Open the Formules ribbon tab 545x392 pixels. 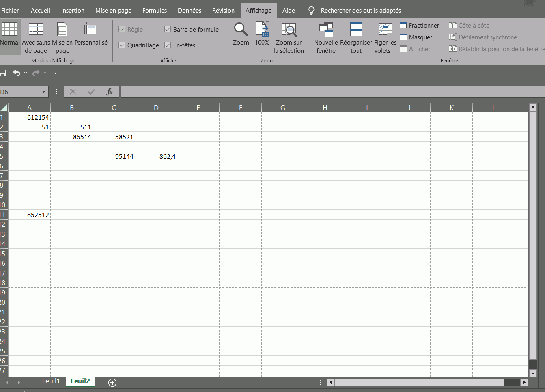(154, 11)
